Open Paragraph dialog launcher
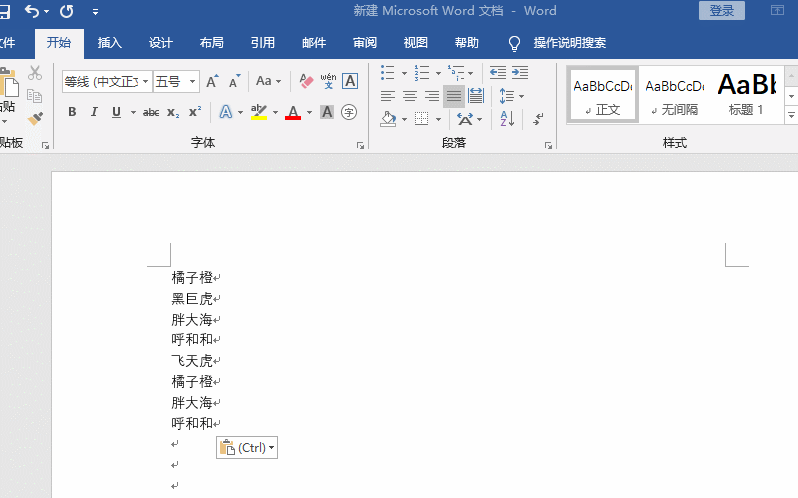Image resolution: width=798 pixels, height=498 pixels. pos(548,145)
